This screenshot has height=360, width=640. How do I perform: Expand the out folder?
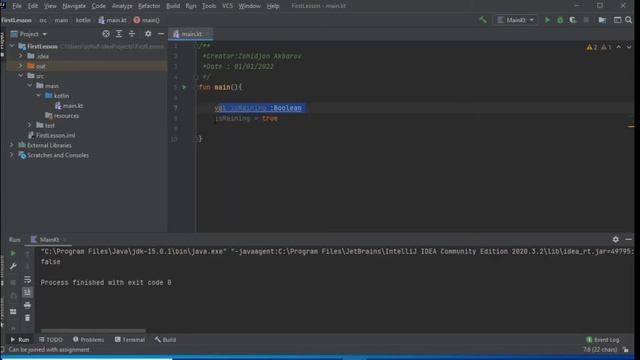coord(21,66)
